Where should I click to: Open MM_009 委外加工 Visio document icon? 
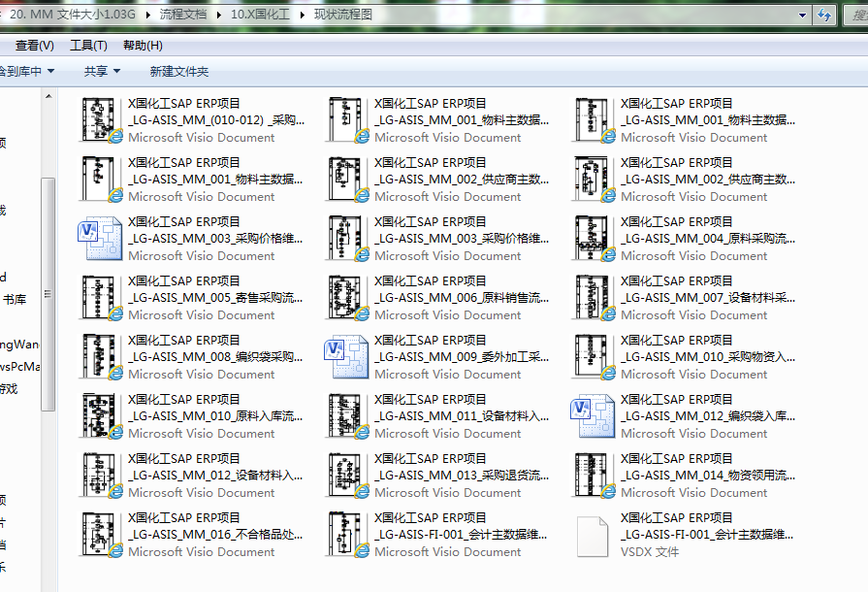[347, 357]
